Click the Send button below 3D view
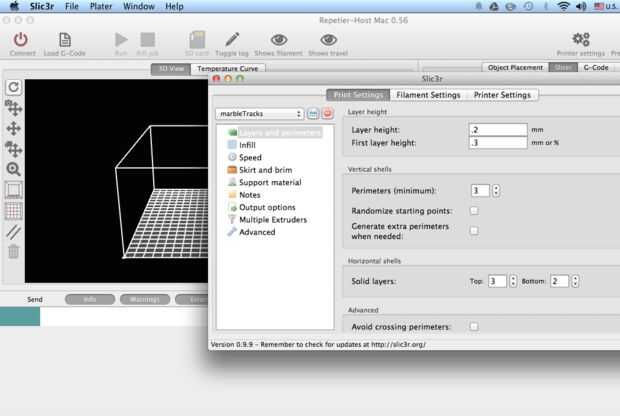Viewport: 620px width, 416px height. coord(35,300)
